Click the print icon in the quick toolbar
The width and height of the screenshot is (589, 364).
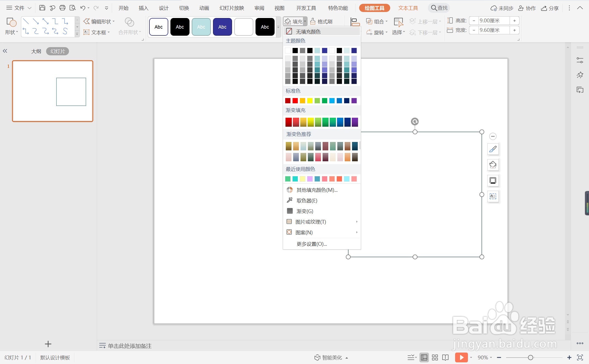click(x=62, y=8)
